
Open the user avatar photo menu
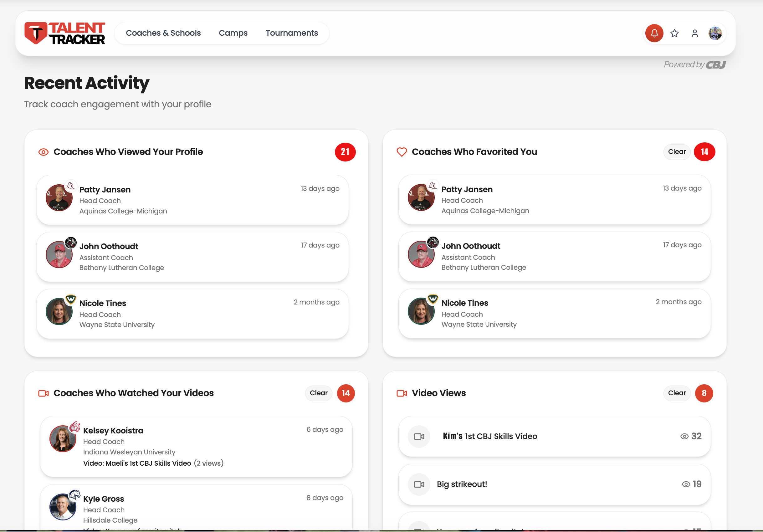point(715,33)
